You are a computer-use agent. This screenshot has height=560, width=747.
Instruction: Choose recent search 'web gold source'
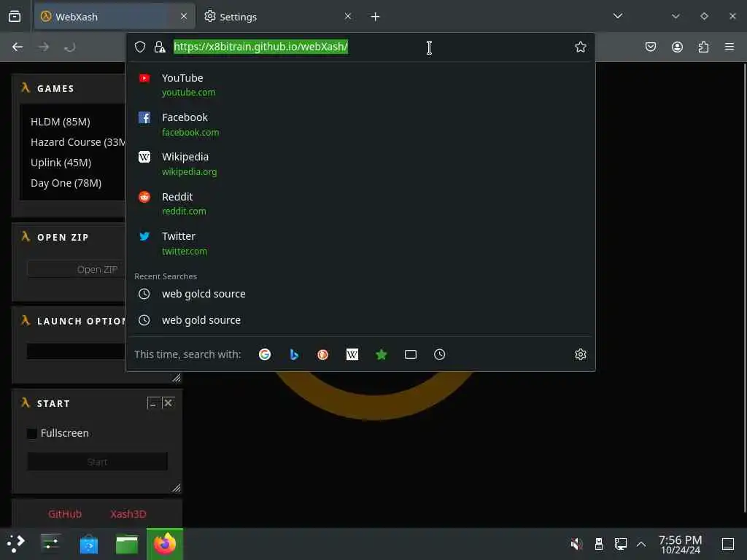pyautogui.click(x=360, y=320)
